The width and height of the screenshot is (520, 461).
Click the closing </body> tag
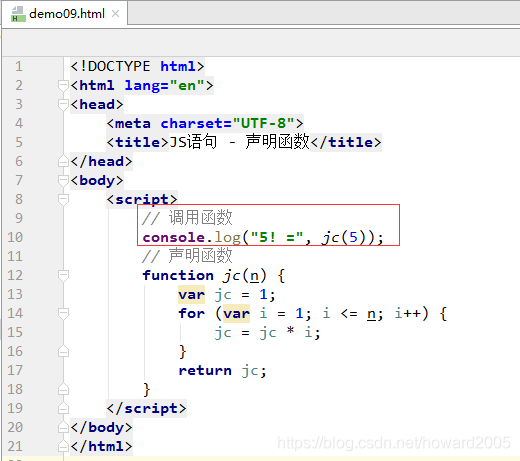pos(101,427)
